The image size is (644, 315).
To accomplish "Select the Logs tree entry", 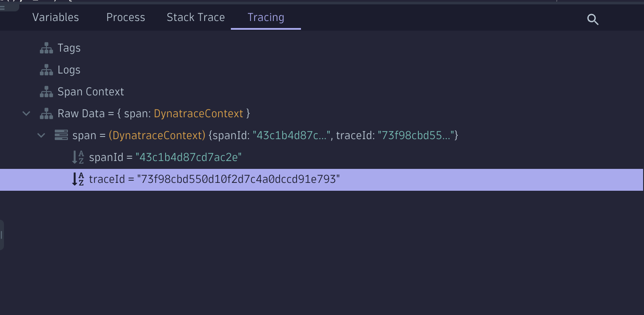I will pos(69,70).
